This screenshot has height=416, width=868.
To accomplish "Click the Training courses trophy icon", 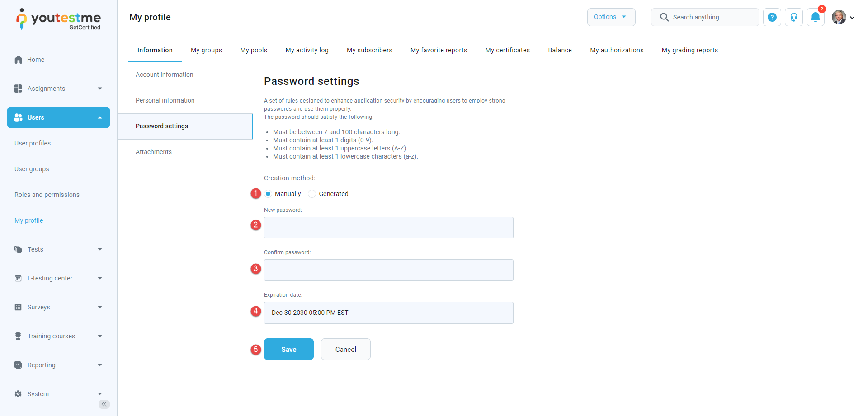I will [x=18, y=336].
